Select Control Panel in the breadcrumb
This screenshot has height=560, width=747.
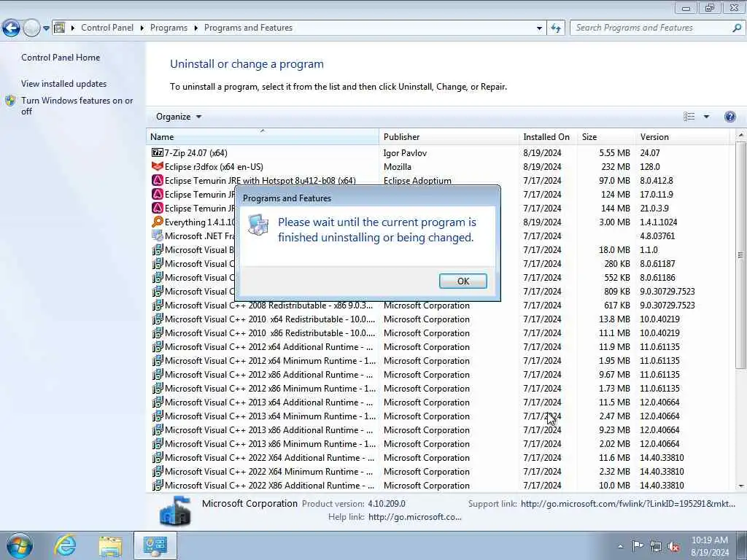coord(107,28)
